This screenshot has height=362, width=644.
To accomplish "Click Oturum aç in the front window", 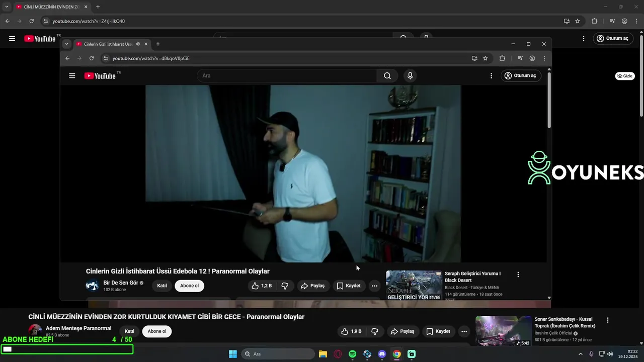I will coord(521,76).
